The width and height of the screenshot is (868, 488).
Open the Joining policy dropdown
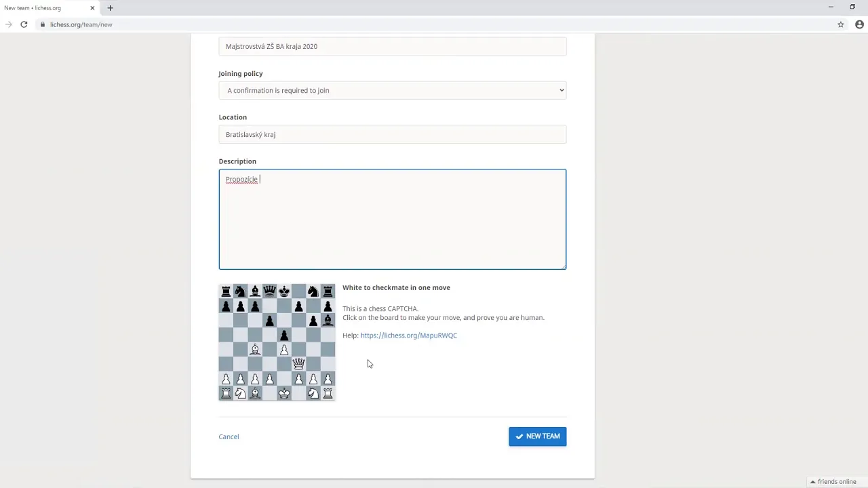[393, 90]
